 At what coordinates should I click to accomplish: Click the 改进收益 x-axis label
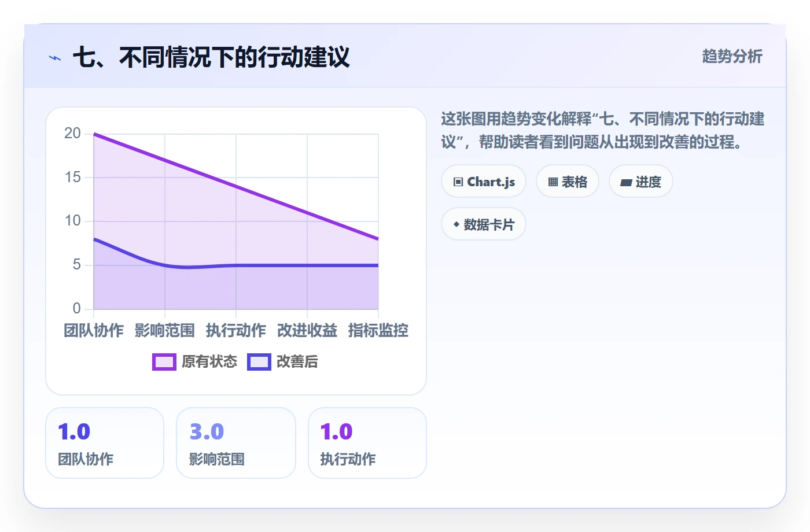tap(307, 330)
